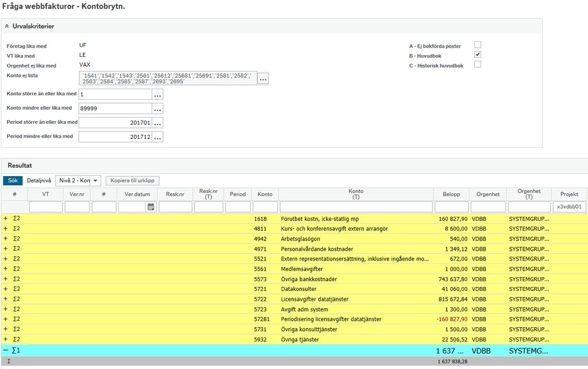Expand the Arbetsglasögon row

pos(6,239)
